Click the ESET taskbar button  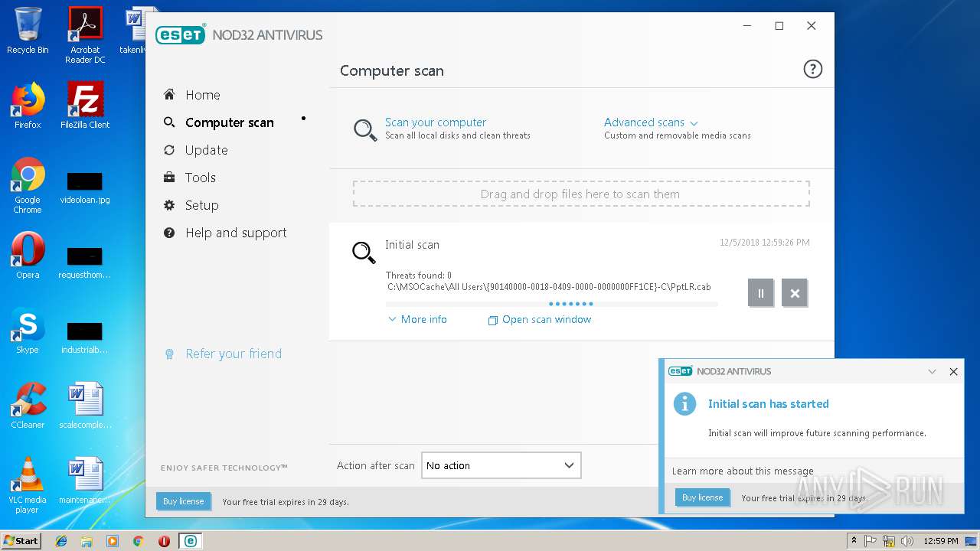click(x=190, y=541)
